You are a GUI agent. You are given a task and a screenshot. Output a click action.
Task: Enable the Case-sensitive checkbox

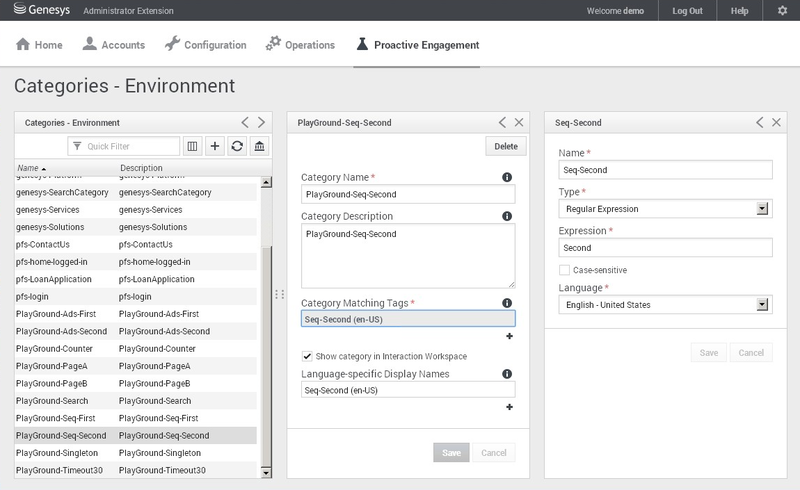(564, 270)
